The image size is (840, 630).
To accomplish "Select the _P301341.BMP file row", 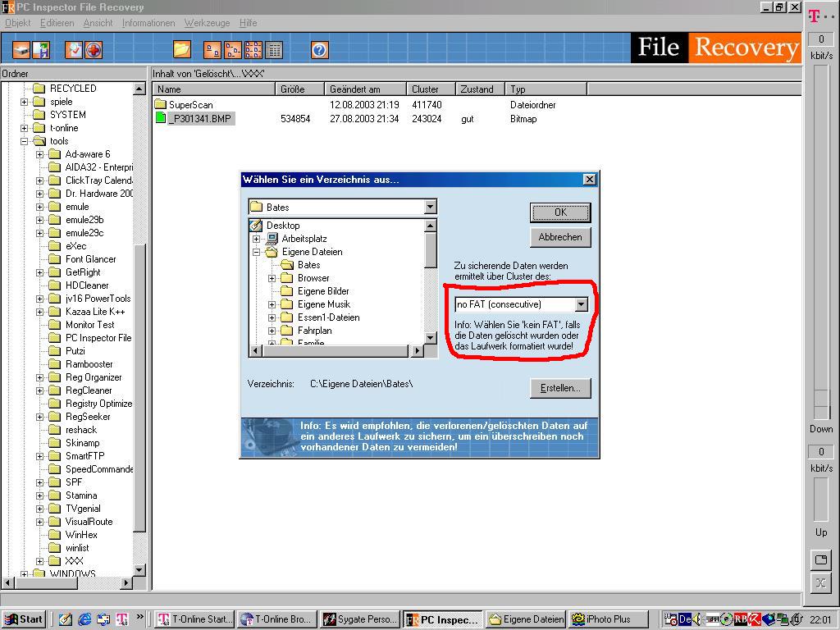I will point(199,118).
